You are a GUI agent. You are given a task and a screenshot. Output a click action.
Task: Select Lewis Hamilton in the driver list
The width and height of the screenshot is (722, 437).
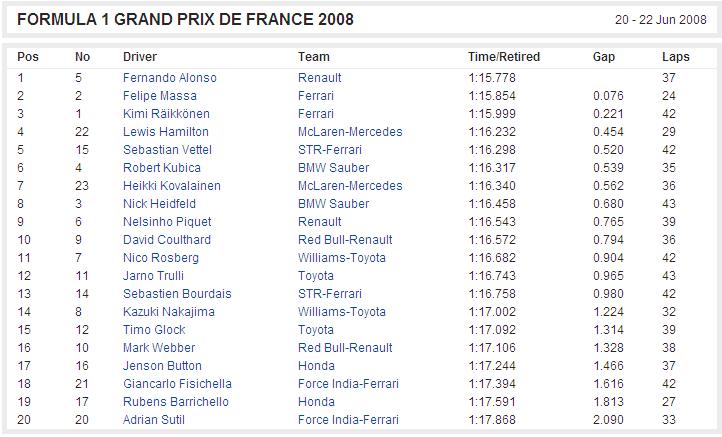click(x=166, y=132)
